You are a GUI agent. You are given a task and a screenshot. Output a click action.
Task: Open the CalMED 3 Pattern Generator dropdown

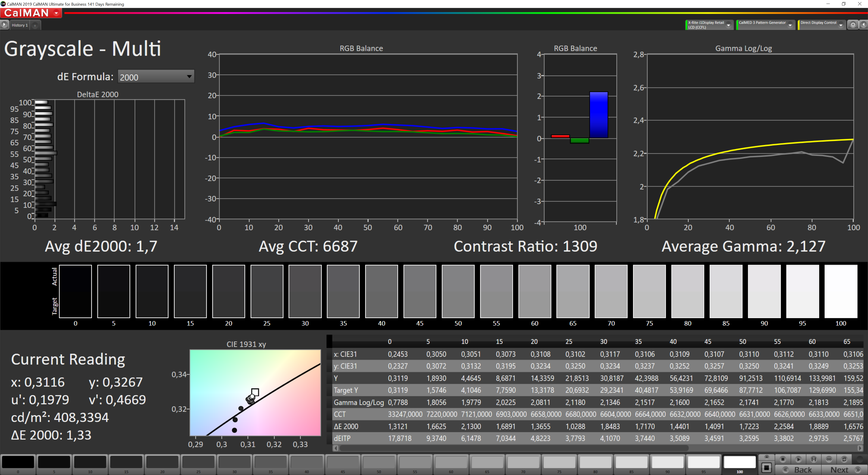[790, 25]
